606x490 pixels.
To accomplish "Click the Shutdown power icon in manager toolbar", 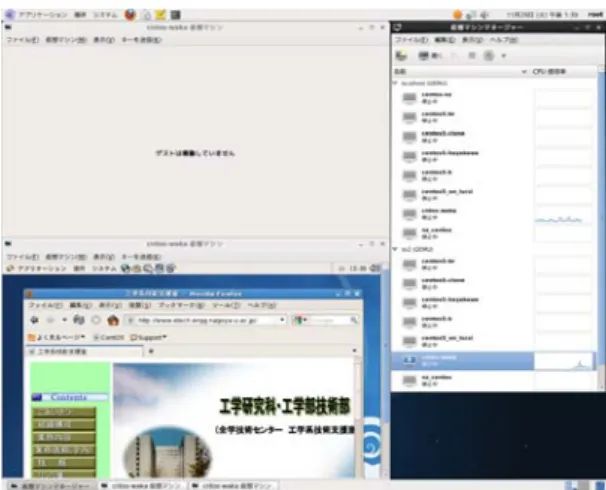I will 489,56.
